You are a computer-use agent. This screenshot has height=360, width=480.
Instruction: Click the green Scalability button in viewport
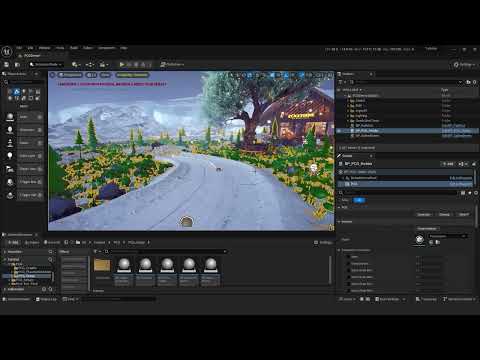[x=132, y=75]
